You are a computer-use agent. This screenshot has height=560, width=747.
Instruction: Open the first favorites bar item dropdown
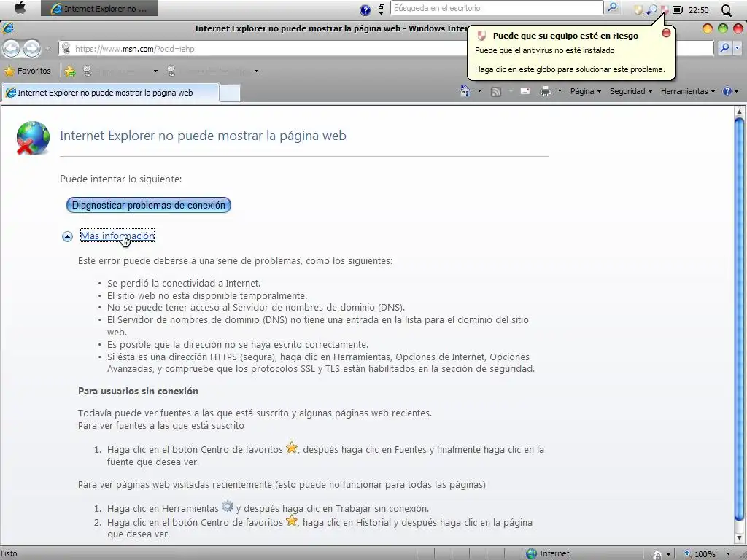(x=155, y=71)
